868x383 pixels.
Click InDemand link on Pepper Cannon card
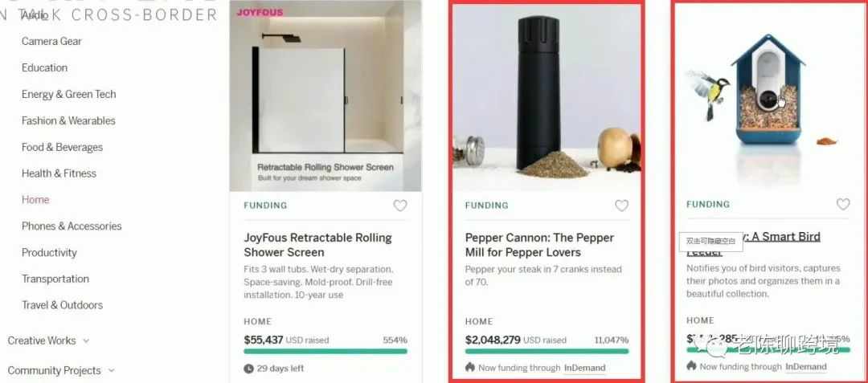(x=584, y=368)
